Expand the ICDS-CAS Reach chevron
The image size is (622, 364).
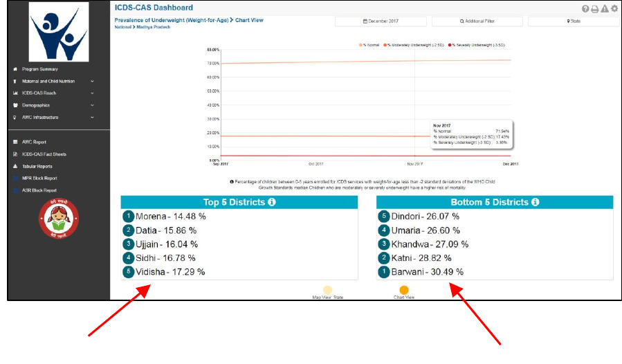(x=92, y=93)
